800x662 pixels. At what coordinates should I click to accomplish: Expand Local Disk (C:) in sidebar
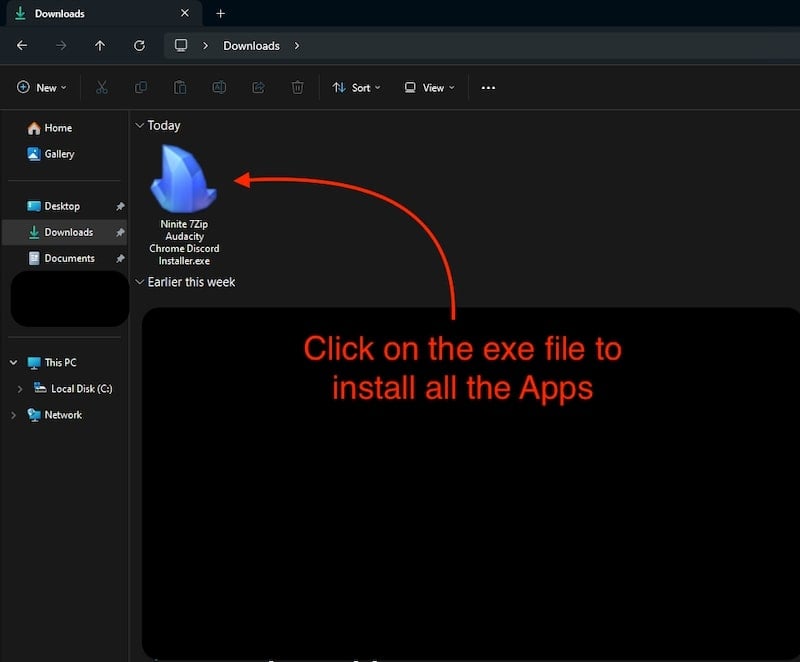click(x=20, y=388)
